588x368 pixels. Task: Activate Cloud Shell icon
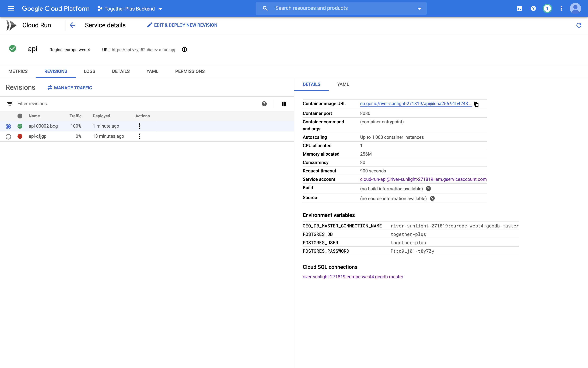pyautogui.click(x=519, y=9)
